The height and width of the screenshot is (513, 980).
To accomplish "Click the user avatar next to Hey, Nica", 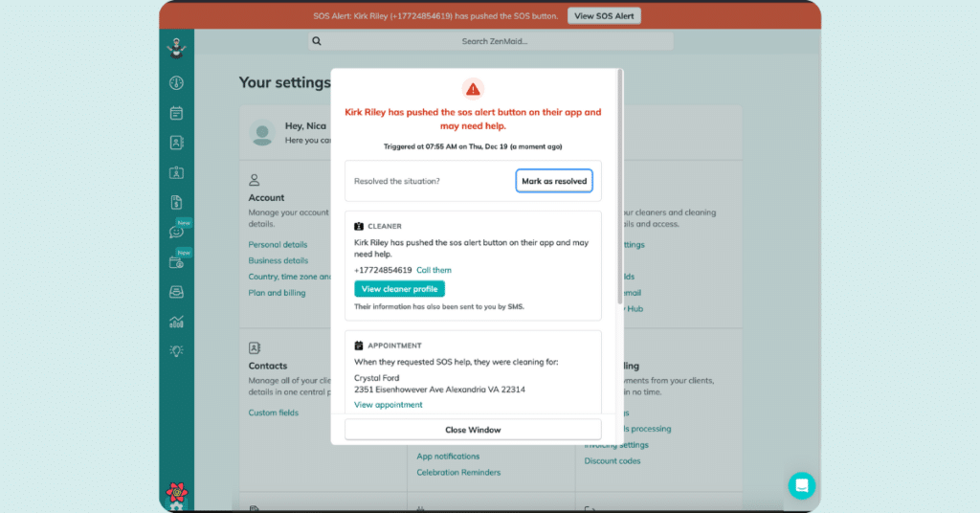I will (x=262, y=133).
